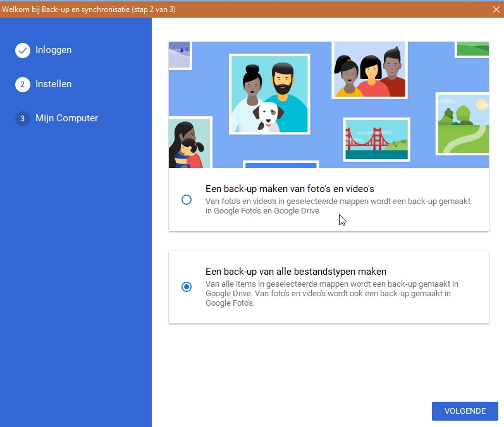Select the foto's en video's radio button
Viewport: 504px width, 427px height.
coord(187,200)
